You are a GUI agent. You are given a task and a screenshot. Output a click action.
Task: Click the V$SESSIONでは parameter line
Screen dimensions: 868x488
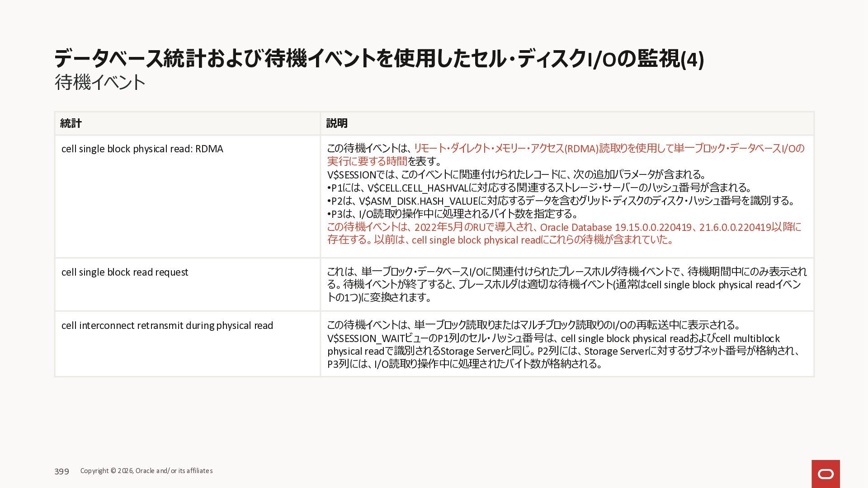click(516, 175)
